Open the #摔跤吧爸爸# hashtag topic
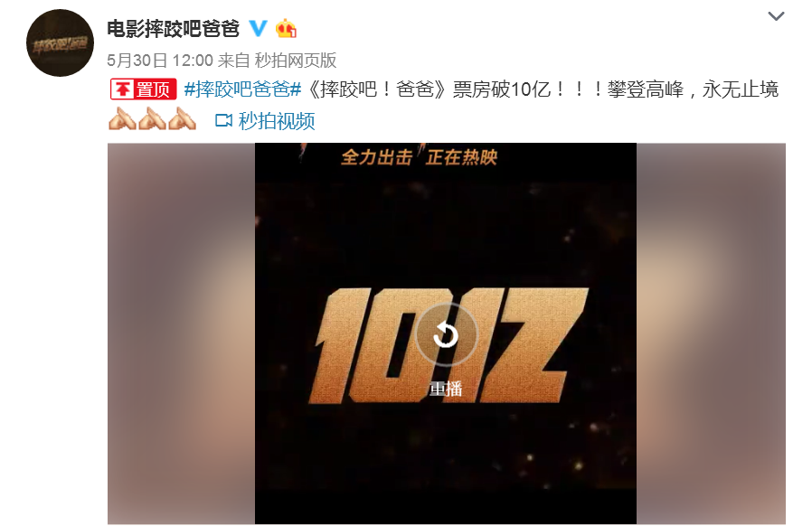 click(242, 89)
